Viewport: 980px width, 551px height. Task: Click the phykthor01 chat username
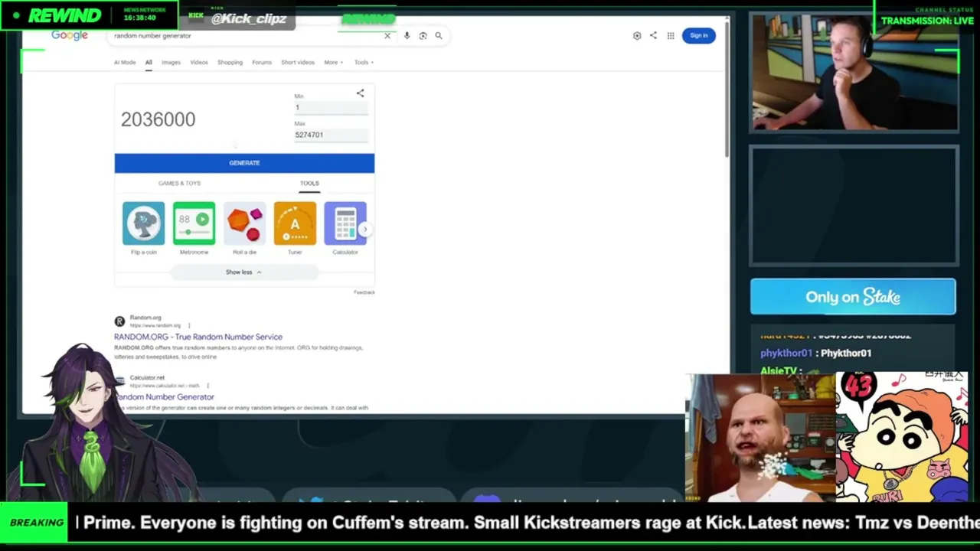point(786,354)
